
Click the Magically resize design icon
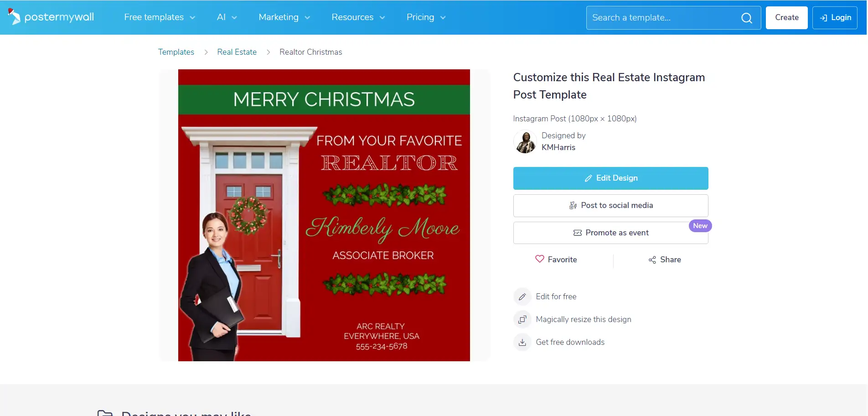[x=522, y=319]
